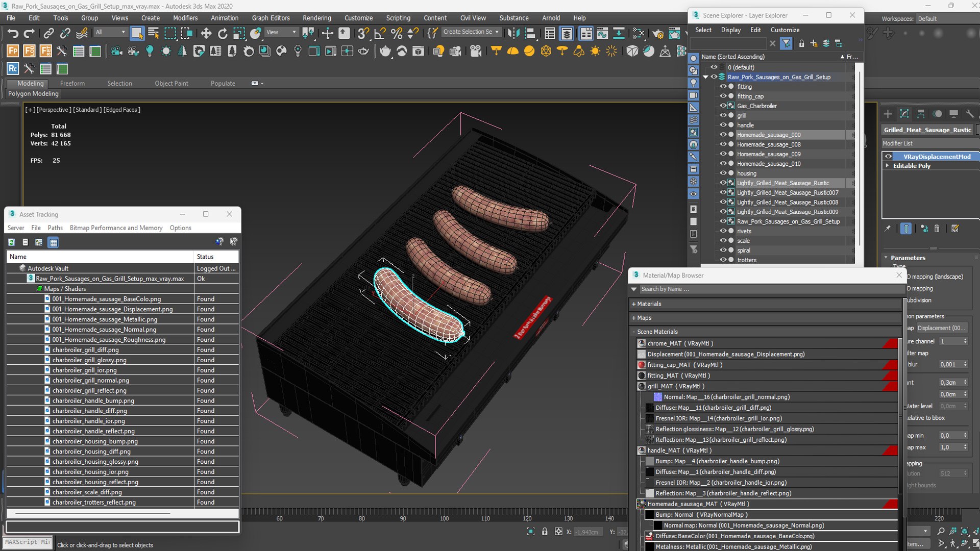The width and height of the screenshot is (980, 551).
Task: Click the lock icon in Scene Explorer toolbar
Action: pos(801,43)
